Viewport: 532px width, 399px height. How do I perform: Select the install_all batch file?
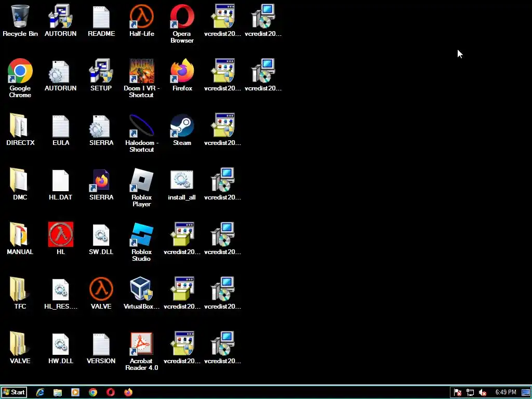[182, 184]
